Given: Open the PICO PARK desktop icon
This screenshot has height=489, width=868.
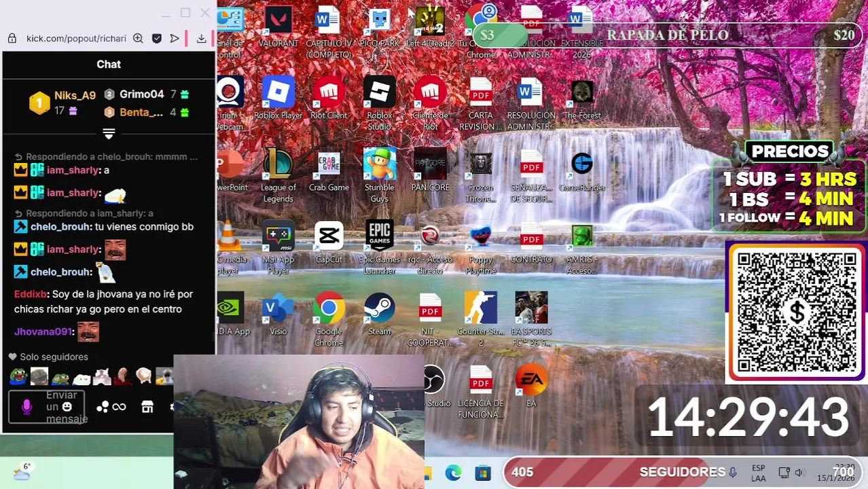Looking at the screenshot, I should click(x=380, y=27).
